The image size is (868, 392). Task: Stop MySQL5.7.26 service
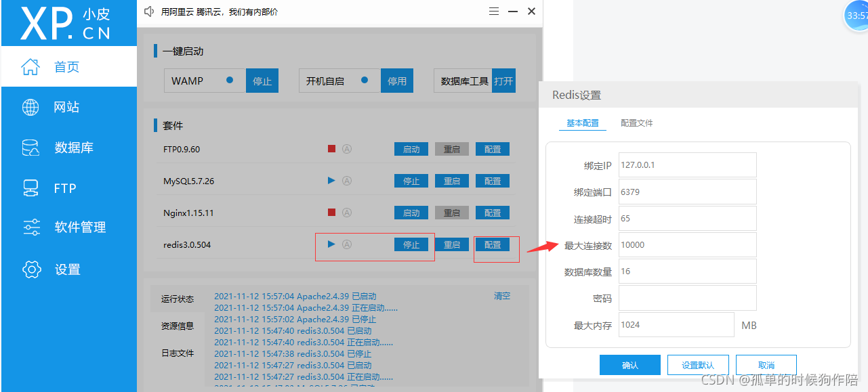411,181
